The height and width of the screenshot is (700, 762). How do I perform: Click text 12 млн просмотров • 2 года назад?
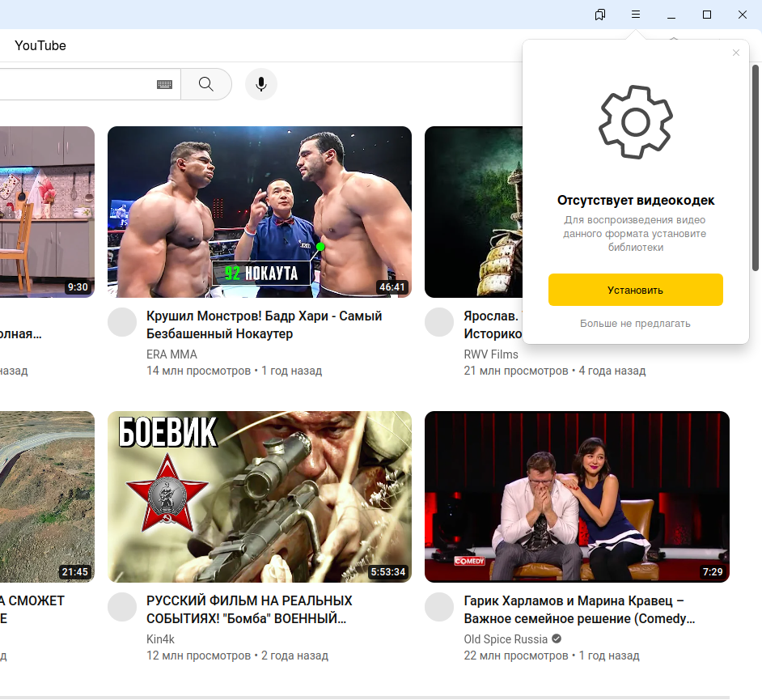pyautogui.click(x=237, y=655)
